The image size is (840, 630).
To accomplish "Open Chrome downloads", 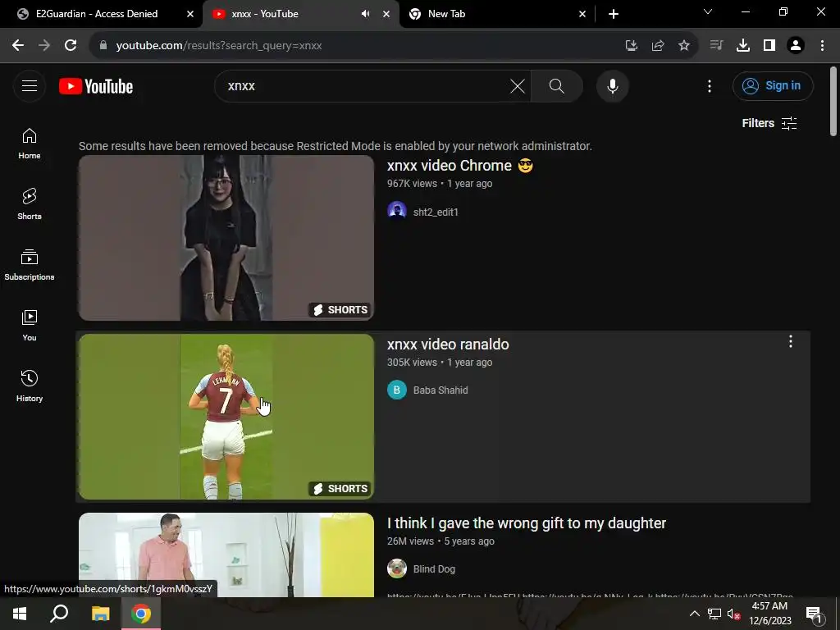I will (x=743, y=45).
